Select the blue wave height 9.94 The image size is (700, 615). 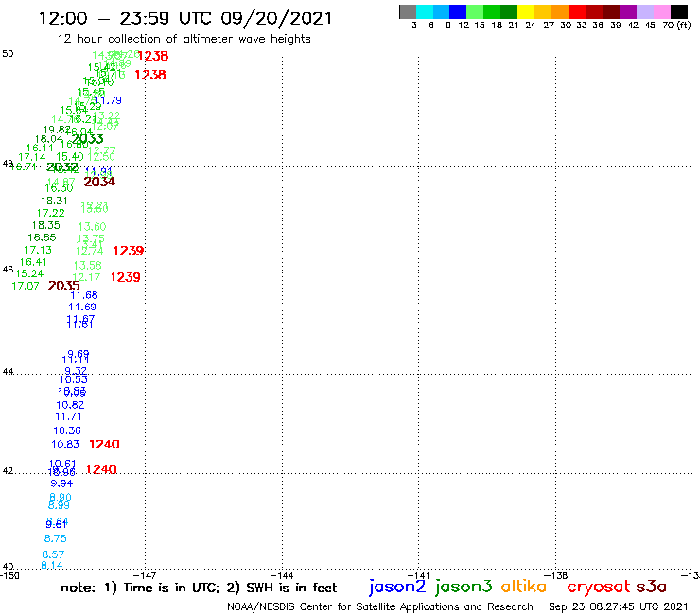pos(61,483)
